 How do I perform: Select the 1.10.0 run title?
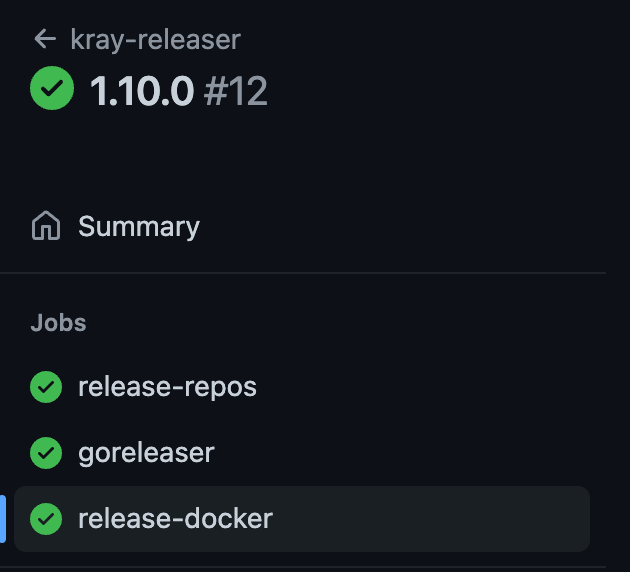[x=142, y=91]
